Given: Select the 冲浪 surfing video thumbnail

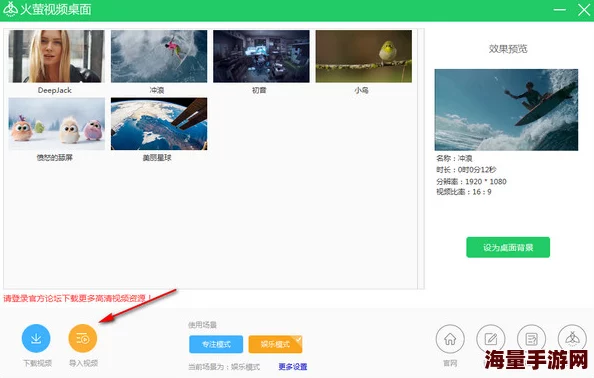Looking at the screenshot, I should click(159, 56).
